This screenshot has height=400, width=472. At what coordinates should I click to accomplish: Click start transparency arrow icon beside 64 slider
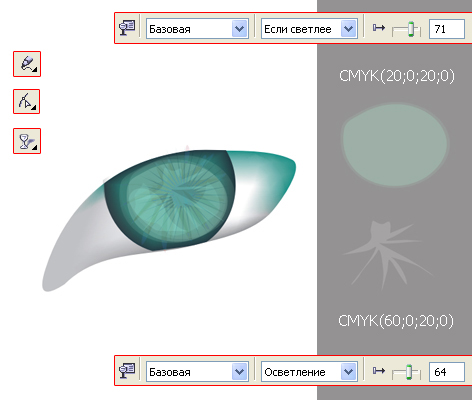379,370
